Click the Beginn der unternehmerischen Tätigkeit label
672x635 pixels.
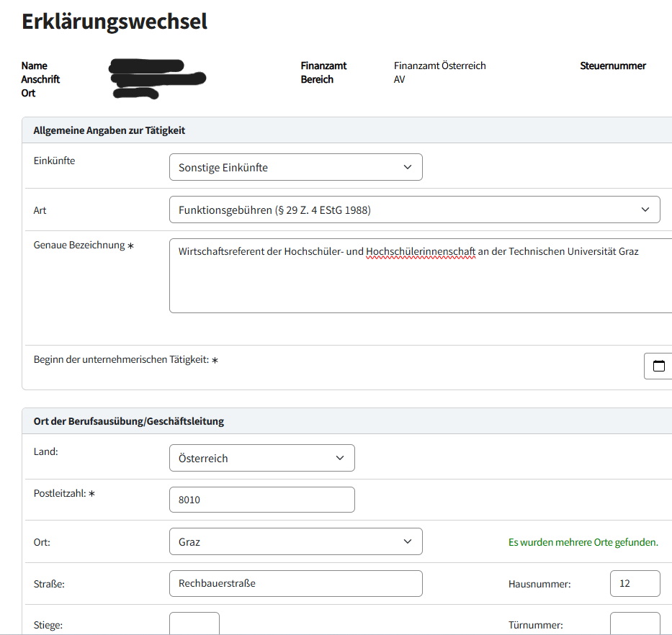point(121,359)
